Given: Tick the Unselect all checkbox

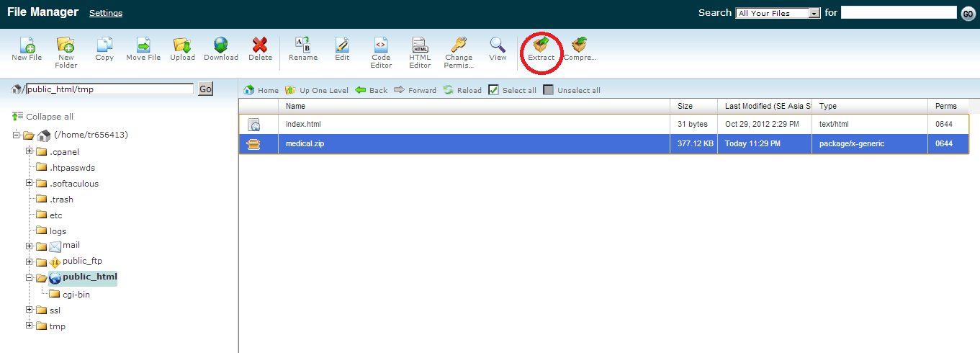Looking at the screenshot, I should pos(549,90).
